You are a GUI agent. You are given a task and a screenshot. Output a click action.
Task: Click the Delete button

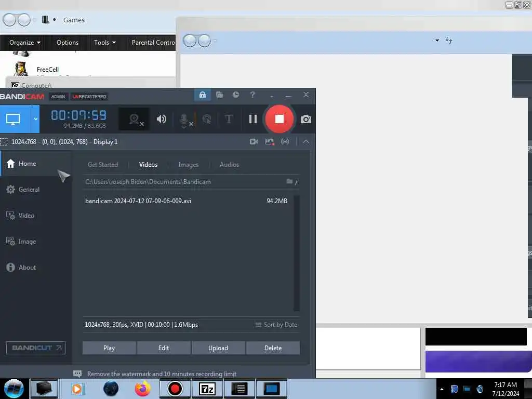click(x=273, y=348)
